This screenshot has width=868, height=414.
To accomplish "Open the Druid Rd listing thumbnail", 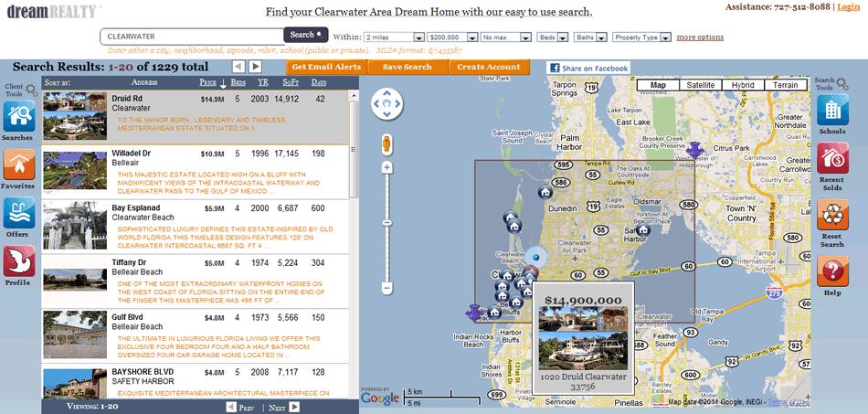I will click(x=75, y=116).
